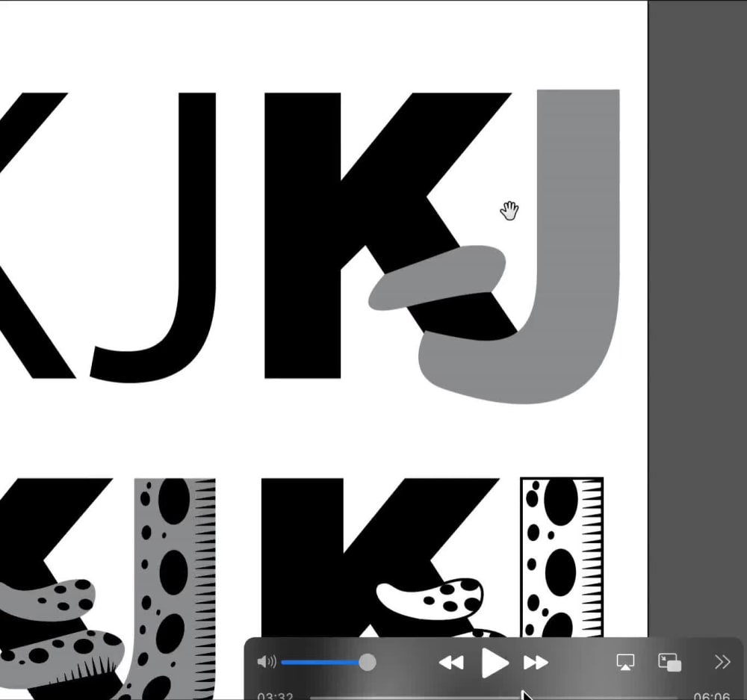Viewport: 747px width, 700px height.
Task: Enter Picture-in-Picture mode
Action: [x=669, y=661]
